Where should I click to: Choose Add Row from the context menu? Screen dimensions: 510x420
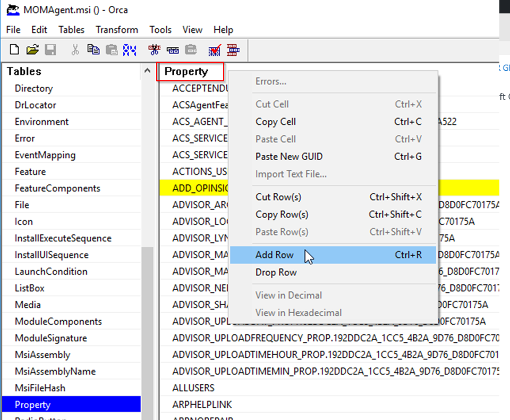pyautogui.click(x=274, y=255)
